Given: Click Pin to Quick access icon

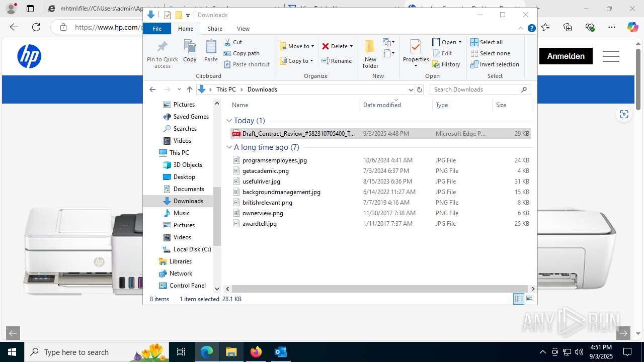Looking at the screenshot, I should tap(163, 54).
